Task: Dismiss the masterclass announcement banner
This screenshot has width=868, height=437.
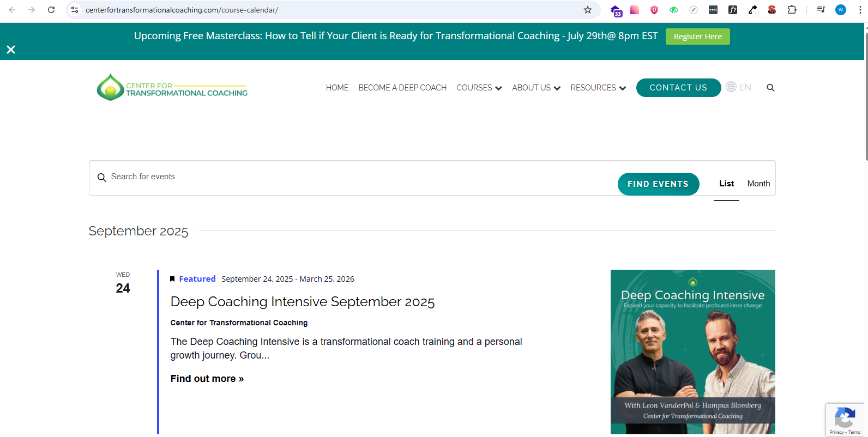Action: point(11,50)
